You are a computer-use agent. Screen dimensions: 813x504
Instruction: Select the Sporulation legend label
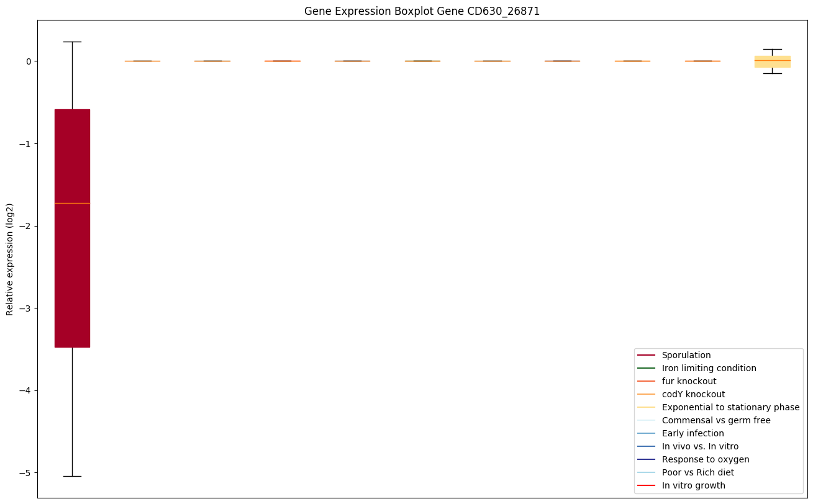686,355
